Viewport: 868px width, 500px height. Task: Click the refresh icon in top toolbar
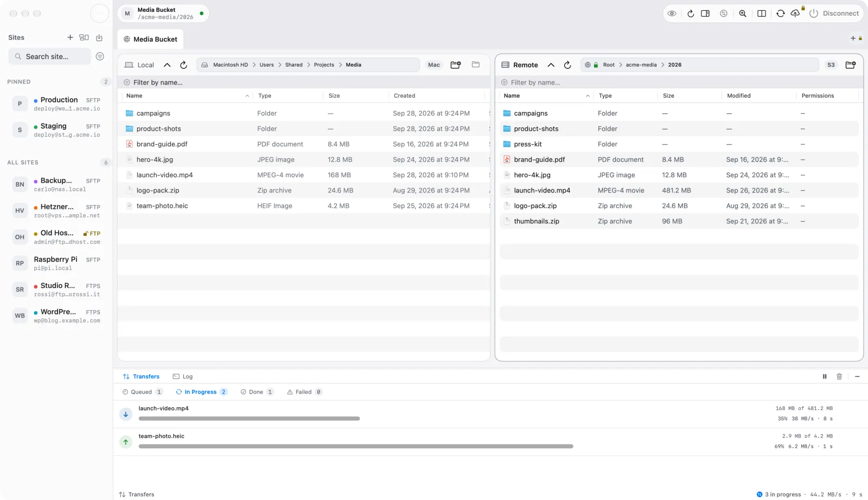691,14
